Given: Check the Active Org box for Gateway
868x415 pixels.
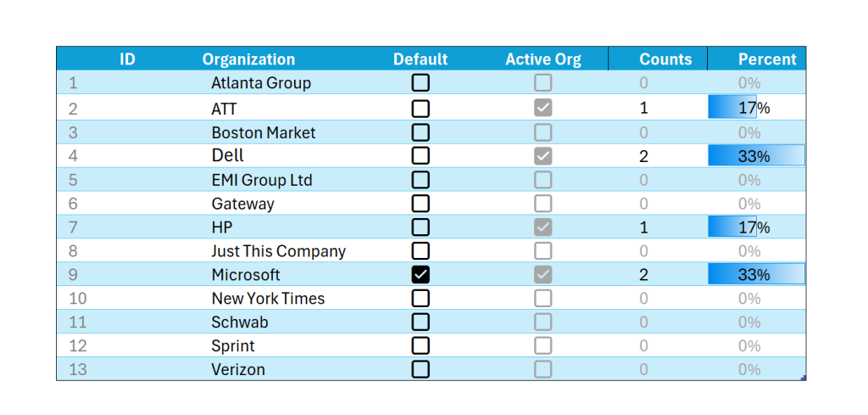Looking at the screenshot, I should point(542,204).
